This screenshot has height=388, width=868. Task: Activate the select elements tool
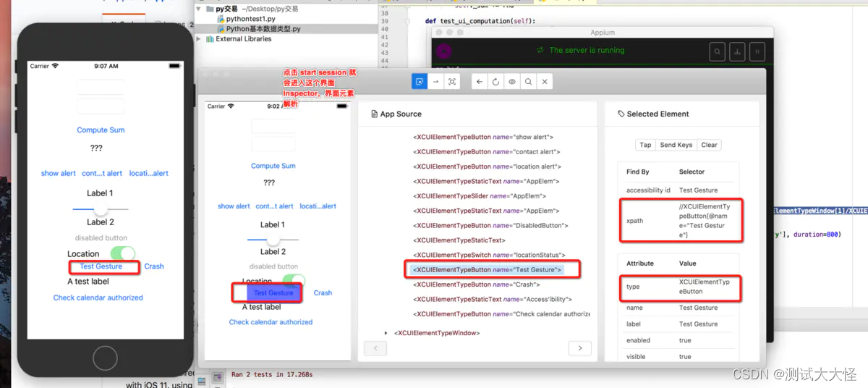(x=420, y=82)
